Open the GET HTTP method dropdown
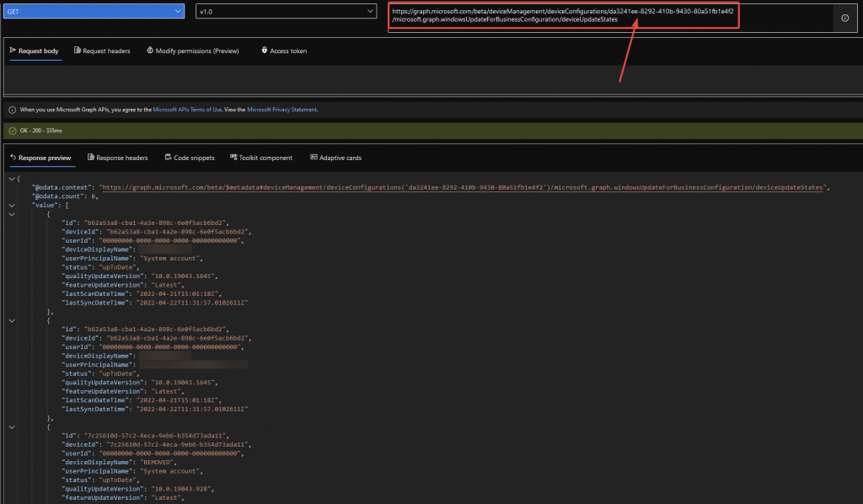 click(94, 11)
